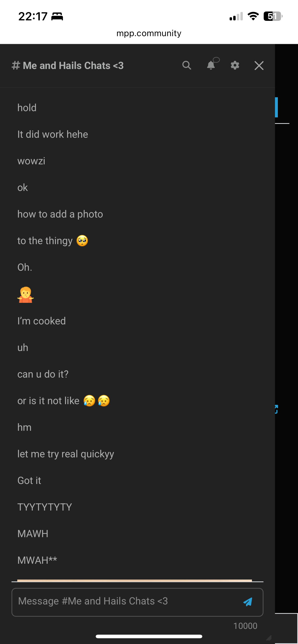Tap the sleep focus bed icon

tap(57, 17)
